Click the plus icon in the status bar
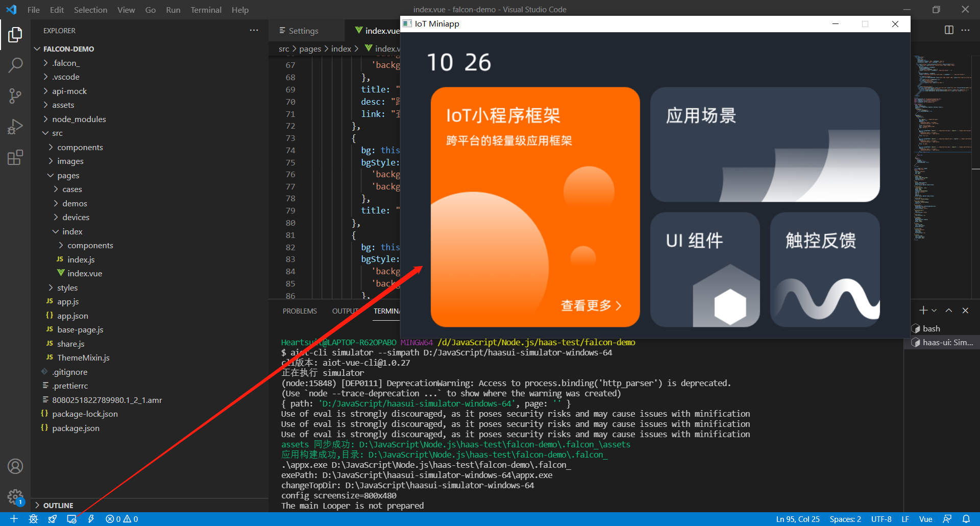The image size is (980, 526). [14, 519]
